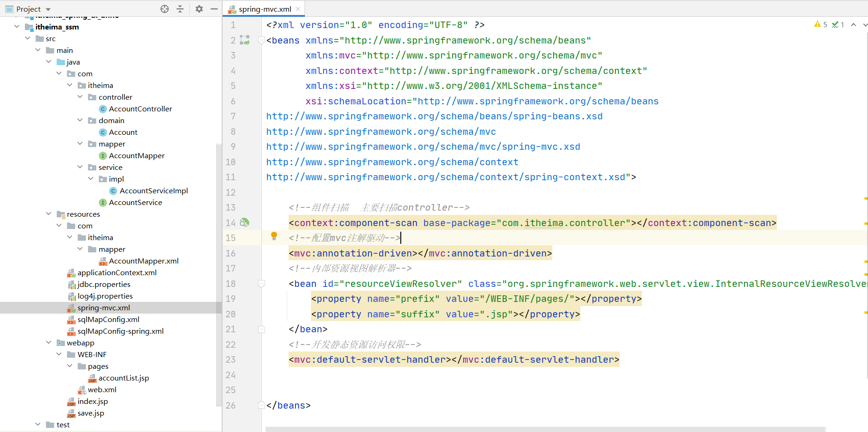Fold the beans tag at line 2

[x=261, y=41]
